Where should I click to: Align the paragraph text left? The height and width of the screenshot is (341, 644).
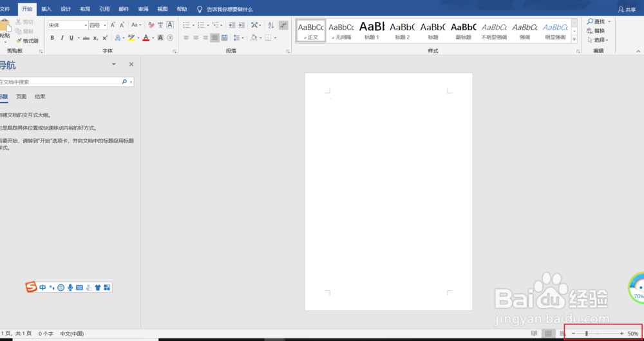(x=186, y=38)
